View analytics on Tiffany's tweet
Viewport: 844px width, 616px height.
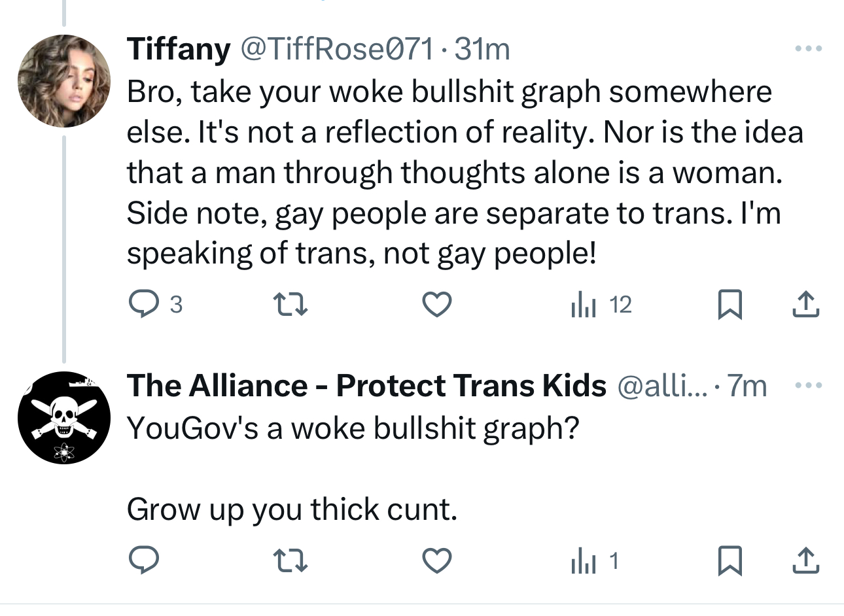[x=584, y=305]
